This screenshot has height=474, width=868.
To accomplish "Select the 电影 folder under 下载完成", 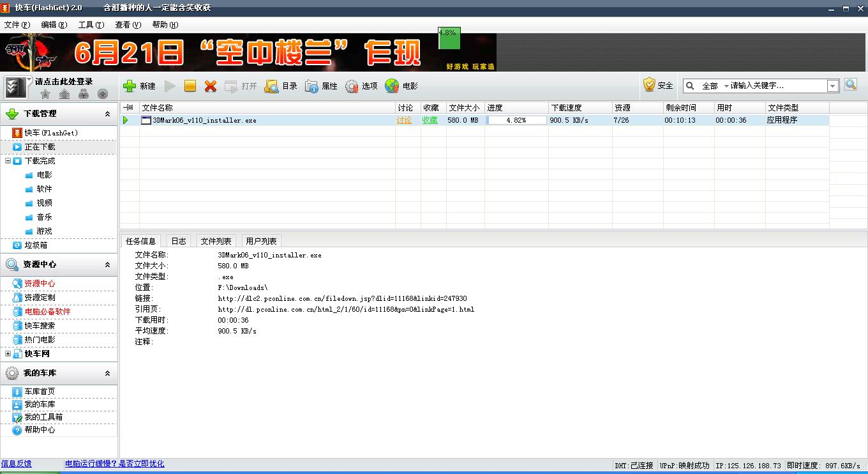I will tap(44, 175).
